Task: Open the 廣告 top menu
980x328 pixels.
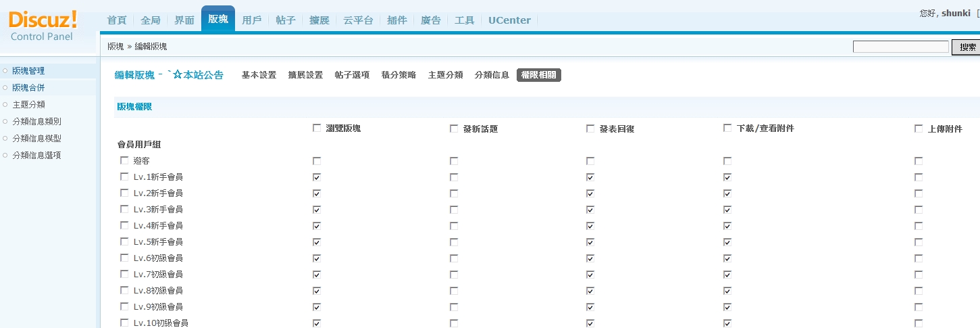Action: pos(431,20)
